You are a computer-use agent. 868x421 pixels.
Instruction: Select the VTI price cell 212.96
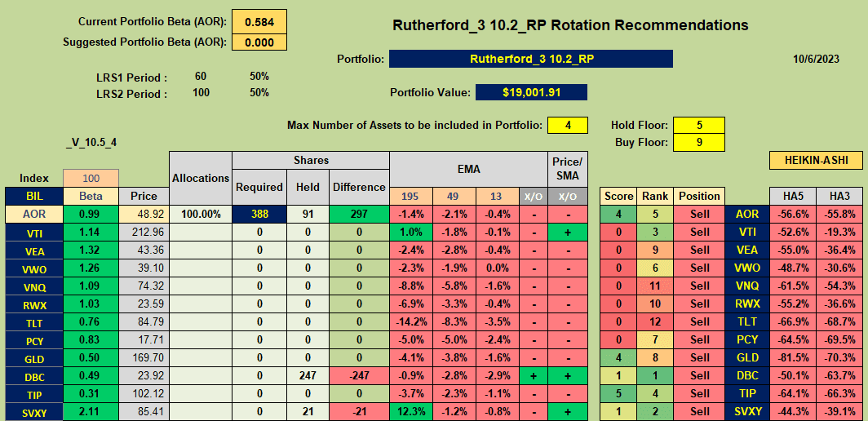[144, 232]
